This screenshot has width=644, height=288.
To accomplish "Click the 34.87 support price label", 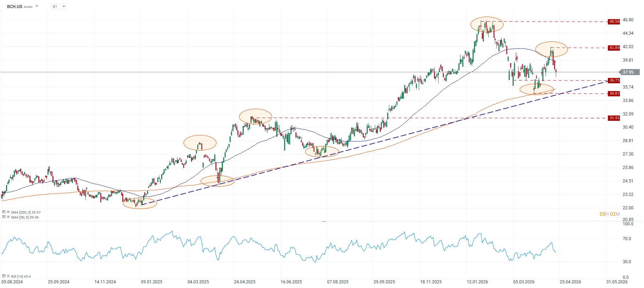I will click(x=614, y=94).
